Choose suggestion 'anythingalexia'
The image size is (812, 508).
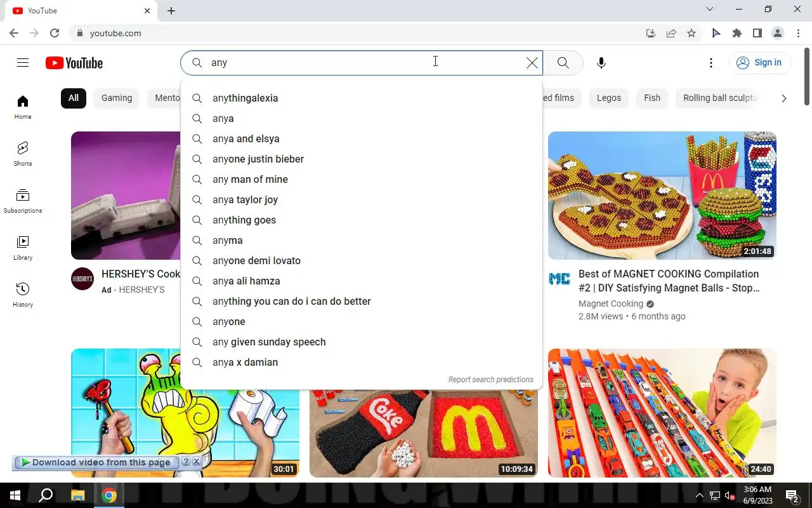click(x=362, y=98)
